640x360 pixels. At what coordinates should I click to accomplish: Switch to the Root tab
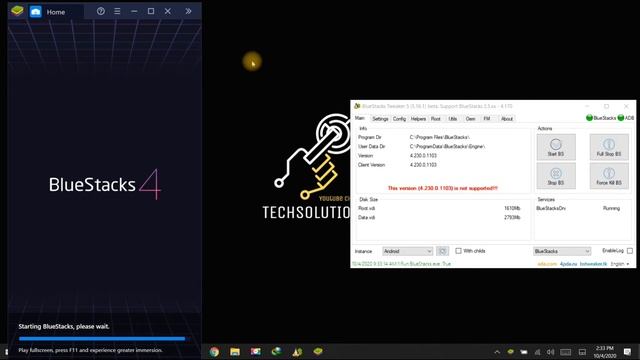point(436,119)
